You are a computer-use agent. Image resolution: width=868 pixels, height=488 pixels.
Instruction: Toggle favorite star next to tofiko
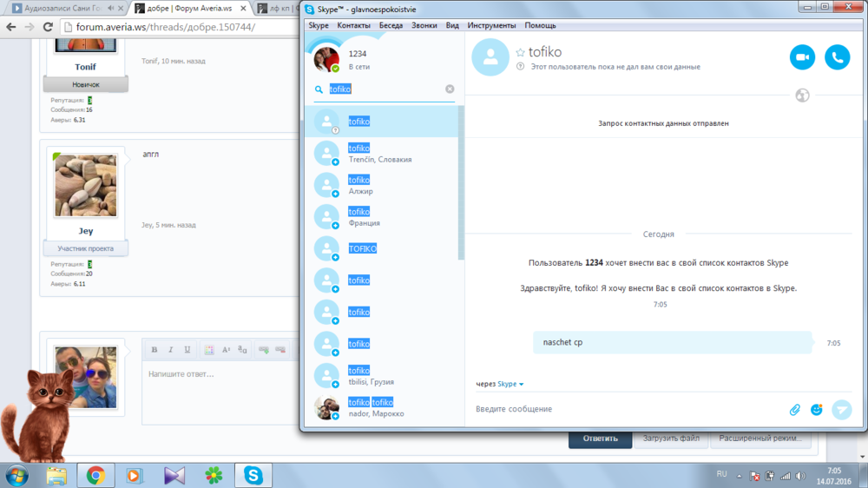(x=521, y=52)
